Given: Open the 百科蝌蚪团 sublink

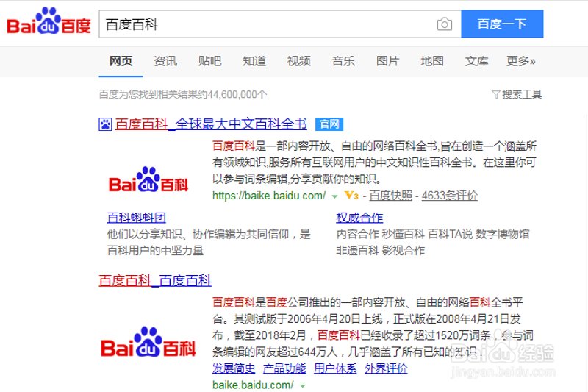Looking at the screenshot, I should (137, 218).
